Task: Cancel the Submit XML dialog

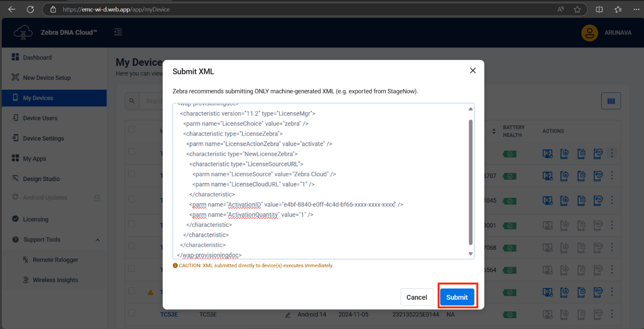Action: coord(417,297)
